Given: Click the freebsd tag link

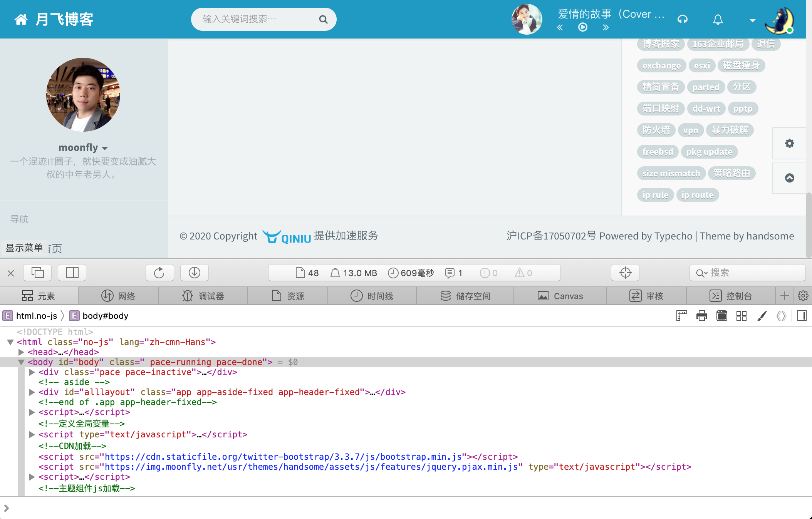Looking at the screenshot, I should click(x=658, y=152).
